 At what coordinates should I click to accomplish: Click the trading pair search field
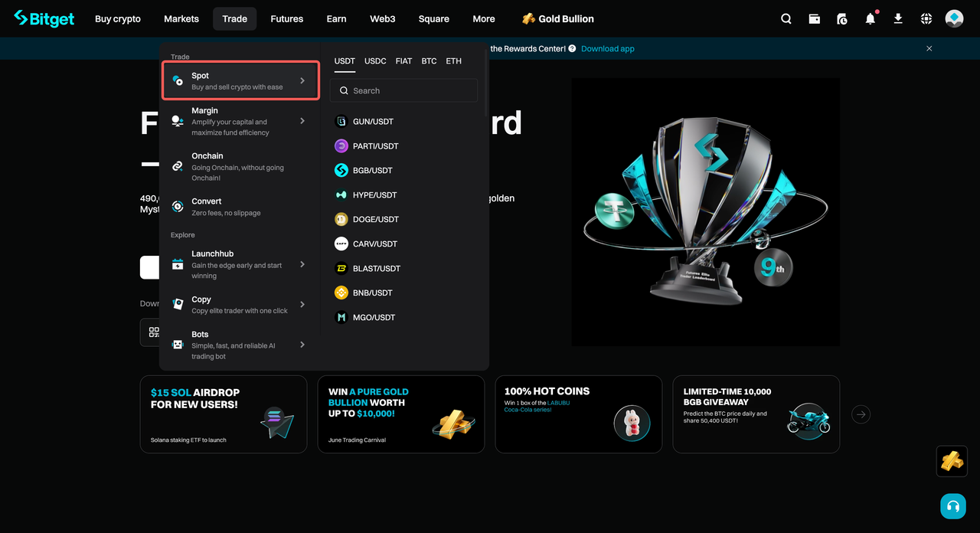click(x=403, y=90)
